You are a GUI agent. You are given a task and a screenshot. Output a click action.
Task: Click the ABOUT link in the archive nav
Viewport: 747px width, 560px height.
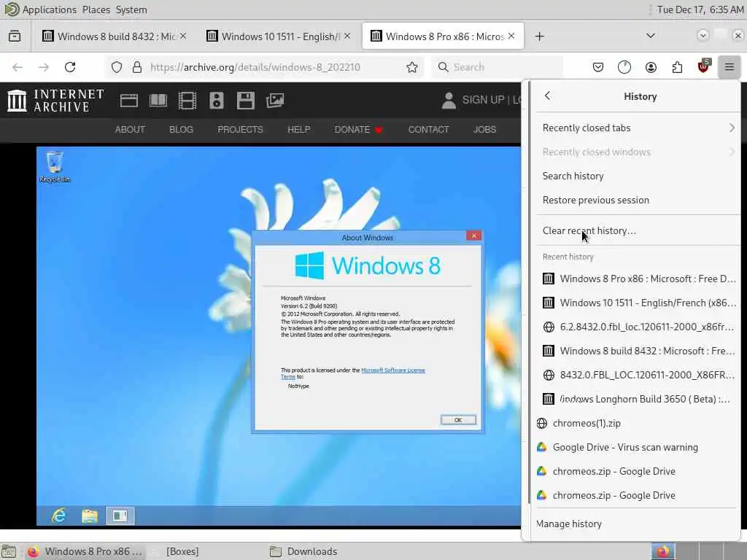pos(130,130)
